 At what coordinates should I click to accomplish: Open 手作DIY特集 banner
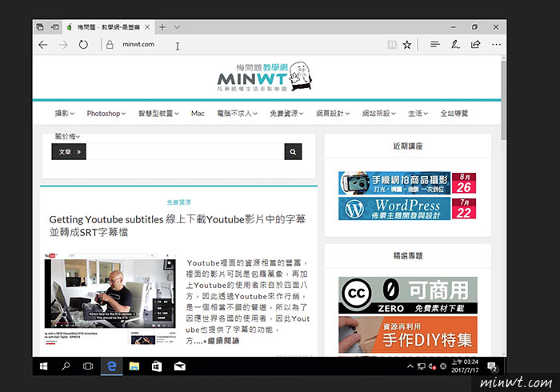pos(408,334)
